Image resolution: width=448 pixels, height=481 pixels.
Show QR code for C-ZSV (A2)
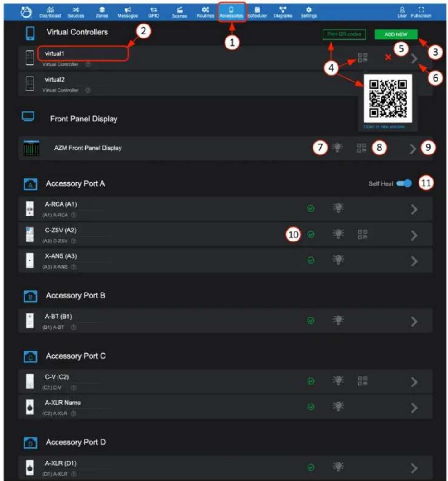(362, 234)
